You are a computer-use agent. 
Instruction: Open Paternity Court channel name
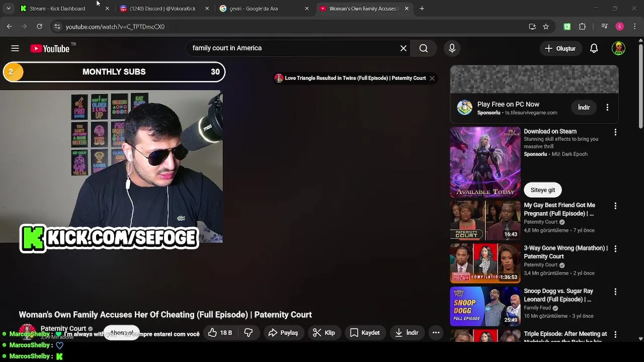[x=63, y=328]
